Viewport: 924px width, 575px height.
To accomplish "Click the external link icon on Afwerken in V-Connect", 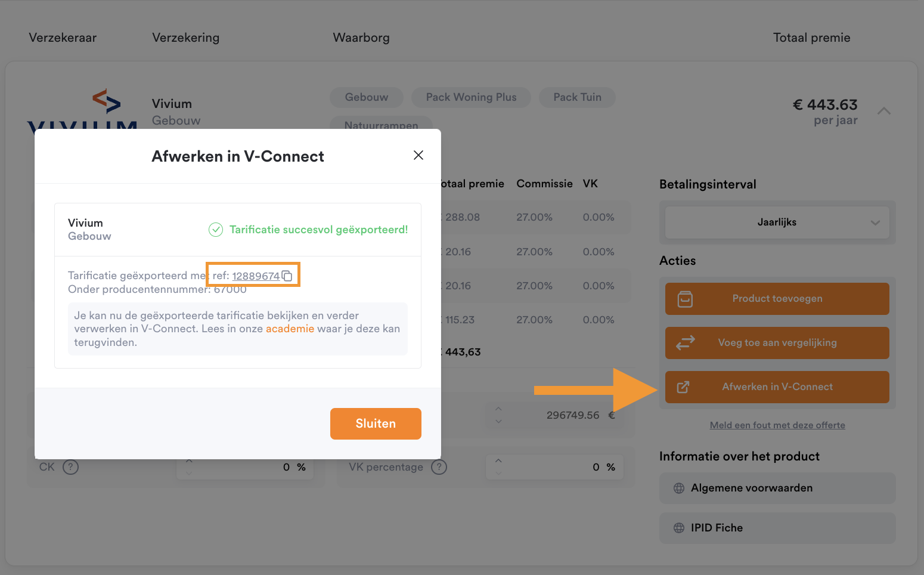I will click(683, 387).
